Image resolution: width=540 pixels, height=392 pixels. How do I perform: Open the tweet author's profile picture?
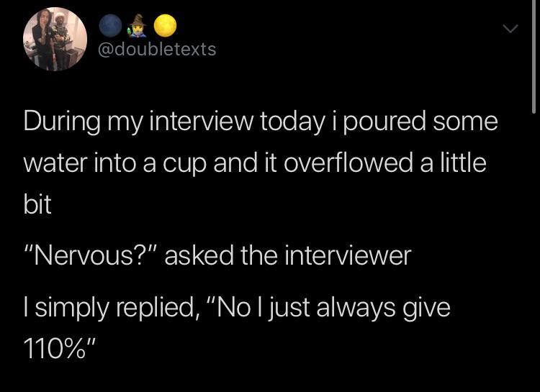[x=55, y=40]
